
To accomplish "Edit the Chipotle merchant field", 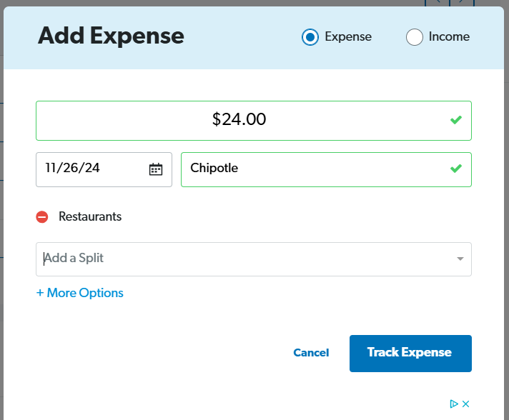I will tap(326, 169).
